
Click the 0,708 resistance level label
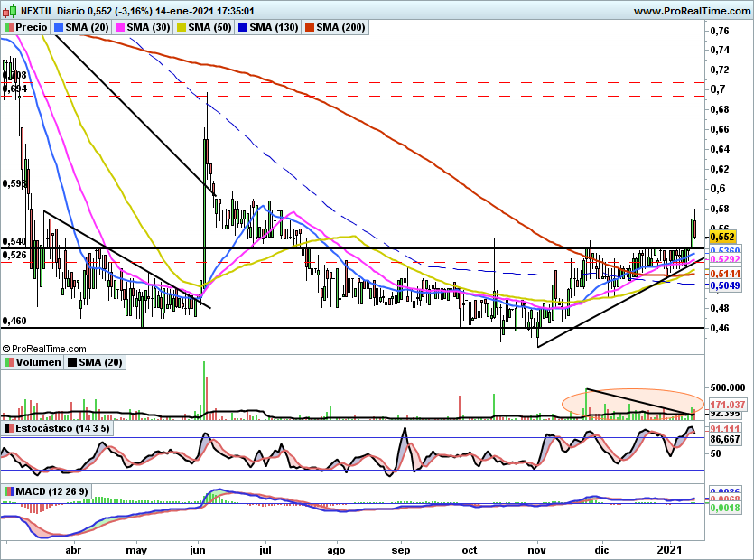[14, 75]
